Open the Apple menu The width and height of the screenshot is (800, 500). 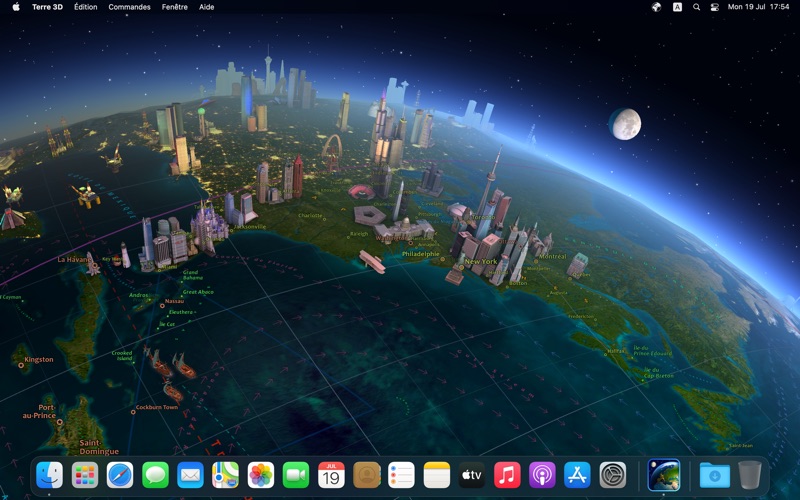point(16,7)
